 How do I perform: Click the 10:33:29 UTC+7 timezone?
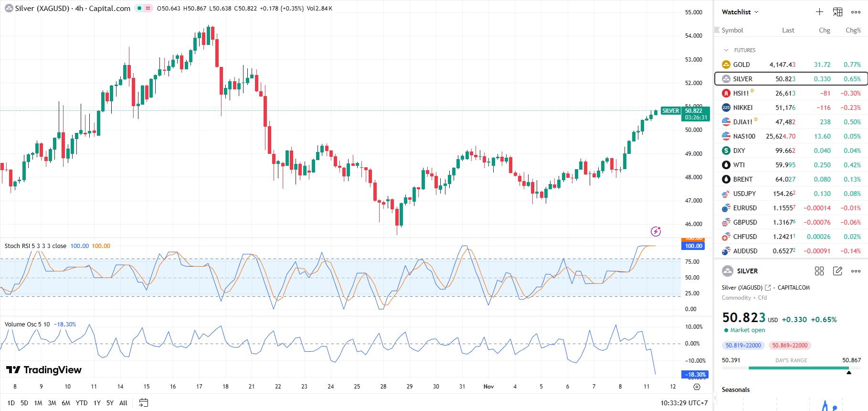point(684,403)
